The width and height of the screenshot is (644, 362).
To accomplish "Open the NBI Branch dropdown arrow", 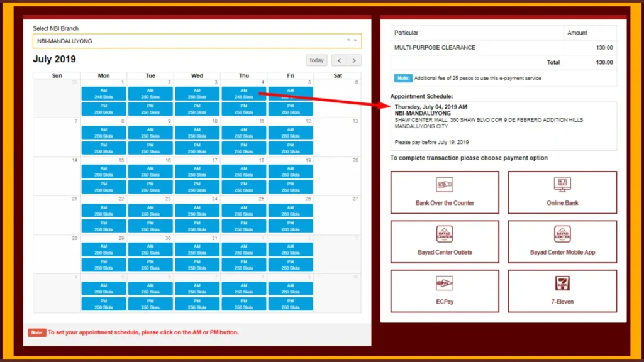I will 356,41.
